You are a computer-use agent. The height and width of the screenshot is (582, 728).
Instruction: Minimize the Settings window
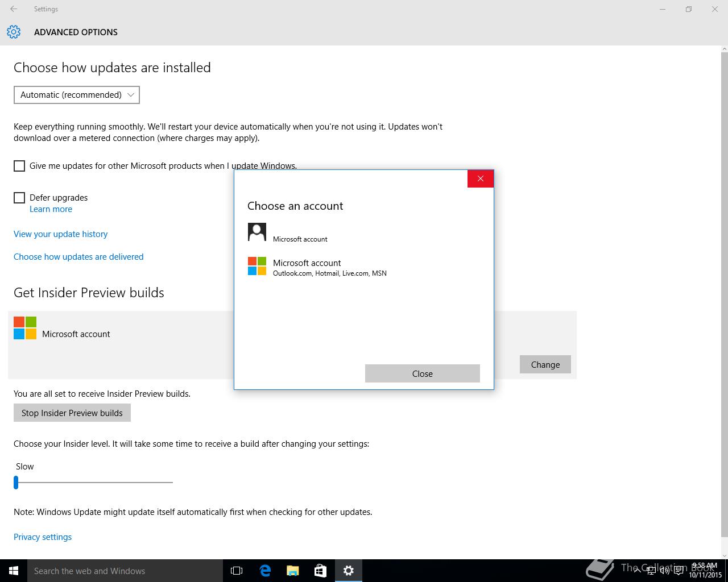coord(663,9)
